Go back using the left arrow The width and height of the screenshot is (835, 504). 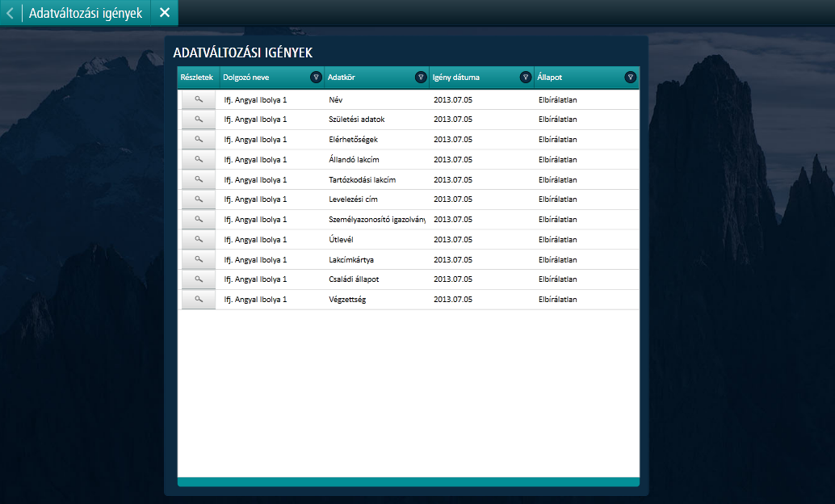tap(10, 13)
